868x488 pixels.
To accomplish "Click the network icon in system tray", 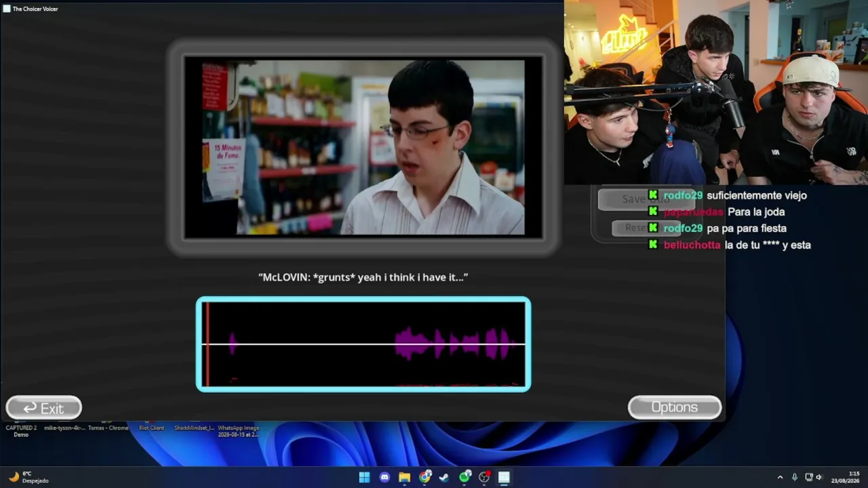I will [x=808, y=477].
